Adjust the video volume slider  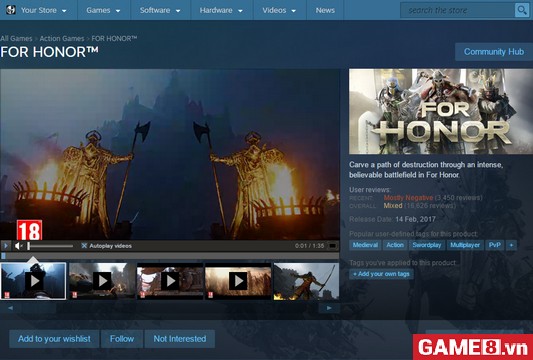pos(50,246)
